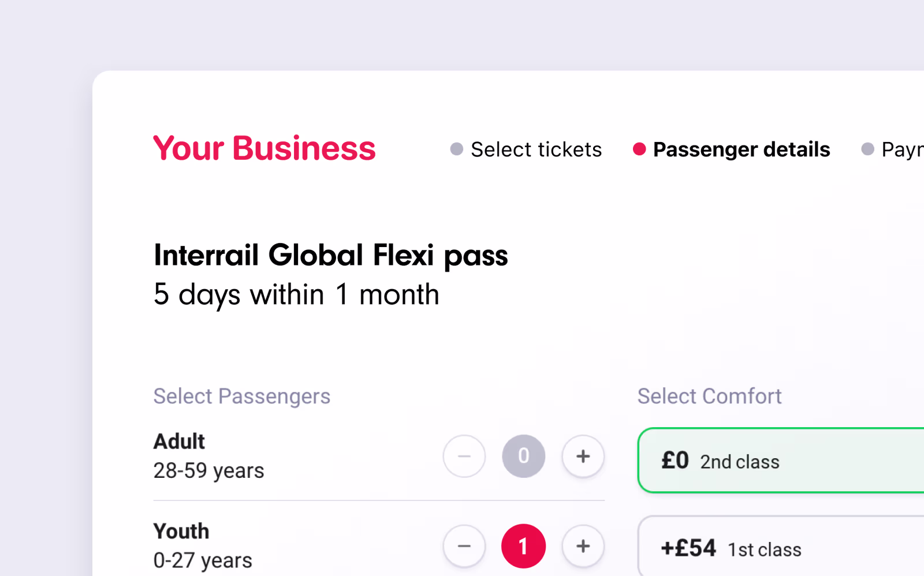Click the pink step dot beside Passenger details
This screenshot has width=924, height=576.
pyautogui.click(x=639, y=149)
